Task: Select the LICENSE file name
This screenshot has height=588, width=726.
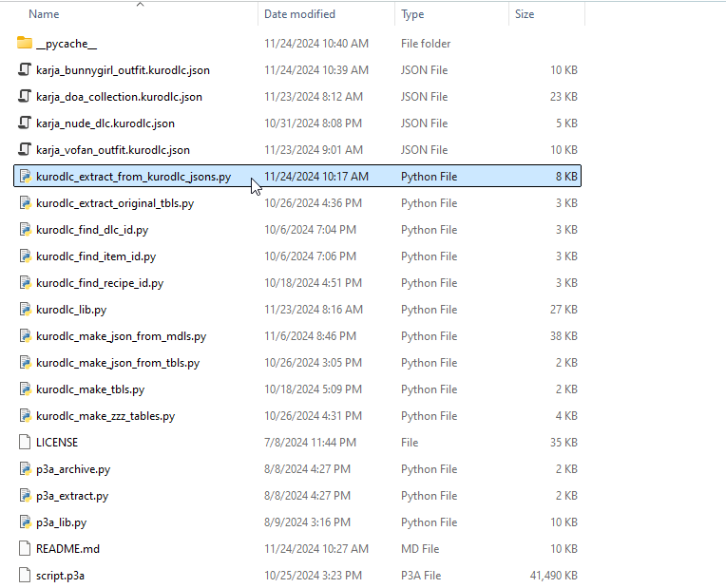Action: coord(57,443)
